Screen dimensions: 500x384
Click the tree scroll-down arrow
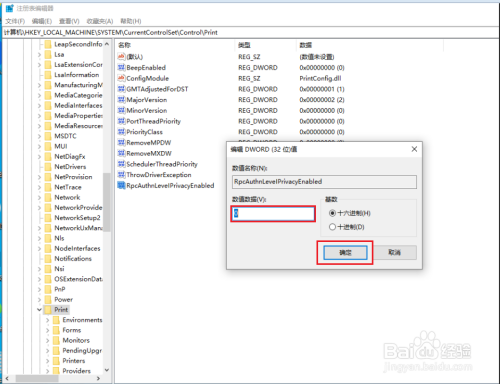click(x=107, y=370)
